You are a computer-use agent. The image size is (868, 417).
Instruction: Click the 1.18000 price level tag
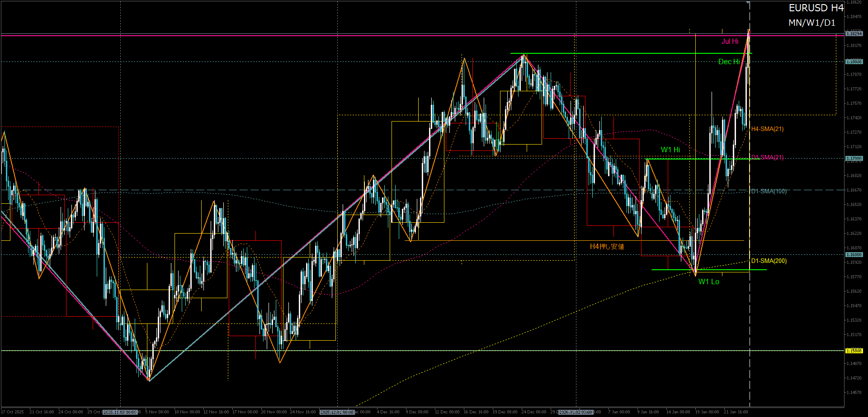pyautogui.click(x=854, y=62)
